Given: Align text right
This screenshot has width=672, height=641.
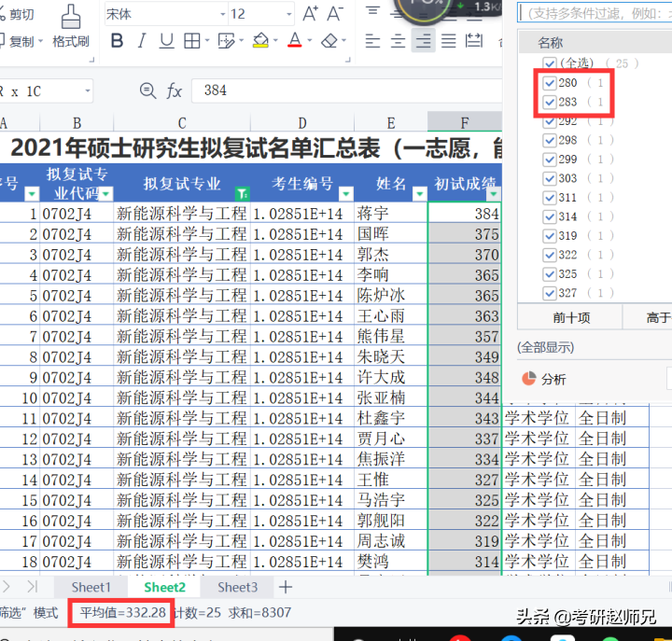Looking at the screenshot, I should tap(423, 41).
